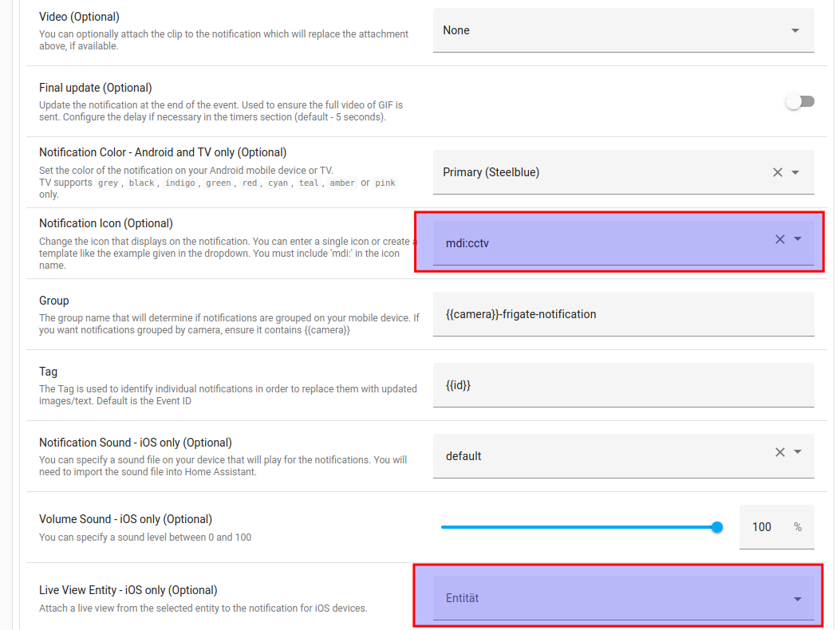Clear the default Notification Sound value

[x=780, y=452]
